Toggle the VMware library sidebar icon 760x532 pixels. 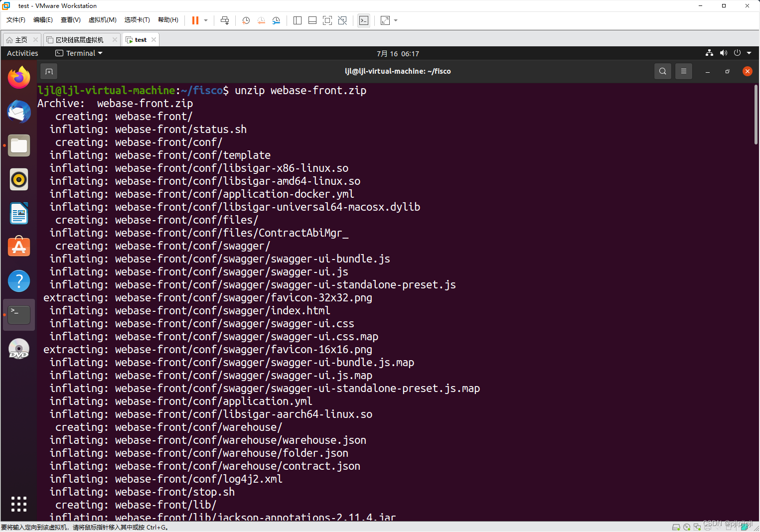[x=298, y=20]
